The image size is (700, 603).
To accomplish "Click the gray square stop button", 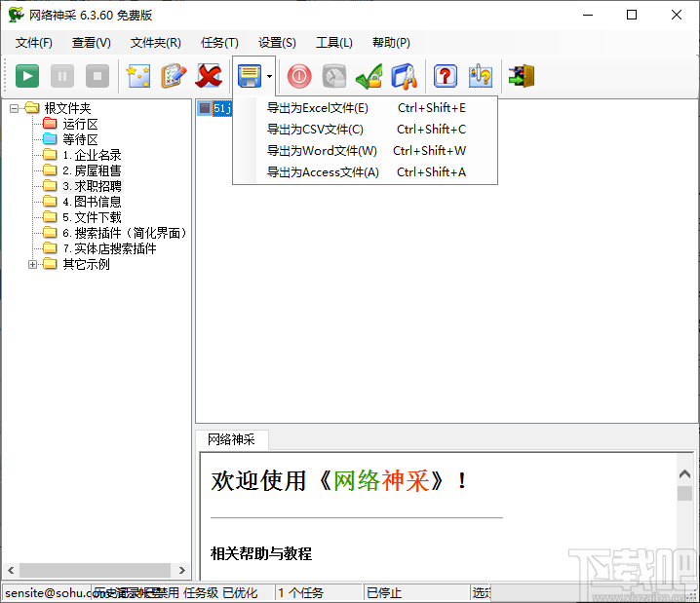I will tap(97, 76).
